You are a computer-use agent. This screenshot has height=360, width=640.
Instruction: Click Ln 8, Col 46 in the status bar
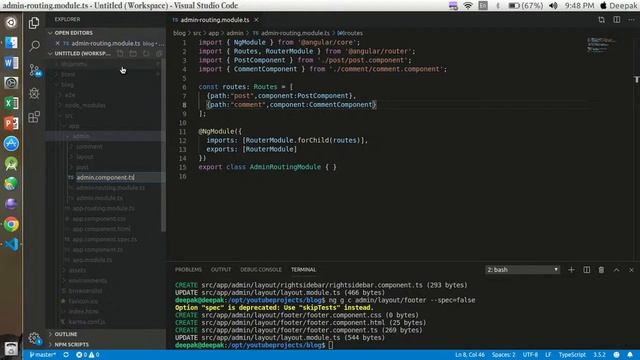[x=470, y=355]
